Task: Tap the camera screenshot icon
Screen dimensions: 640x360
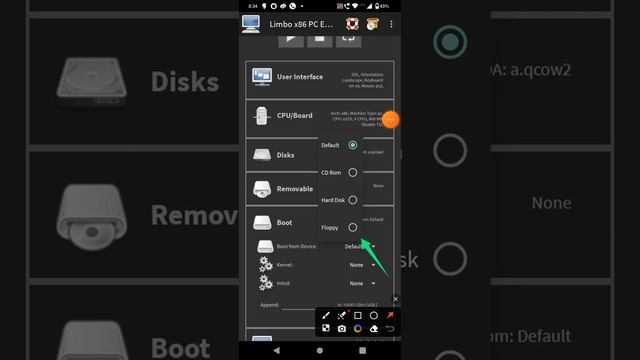Action: pyautogui.click(x=342, y=329)
